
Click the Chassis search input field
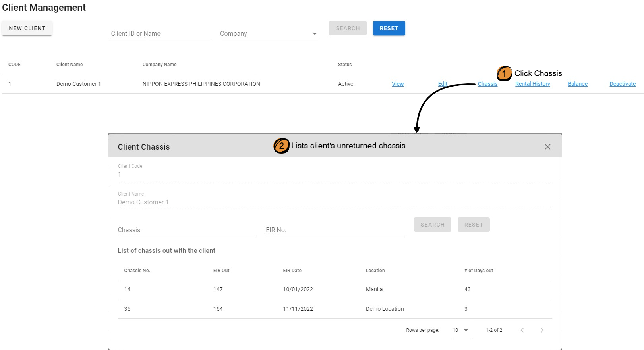(x=187, y=230)
